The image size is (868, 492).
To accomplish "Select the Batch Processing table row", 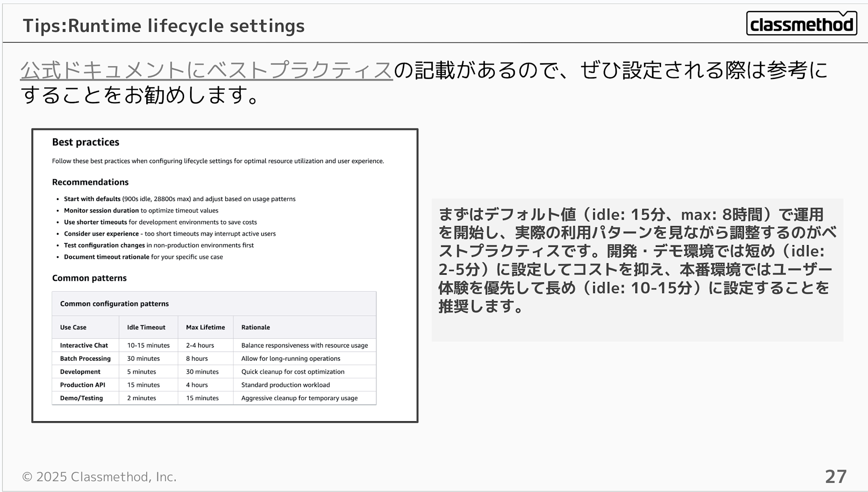I will coord(85,359).
